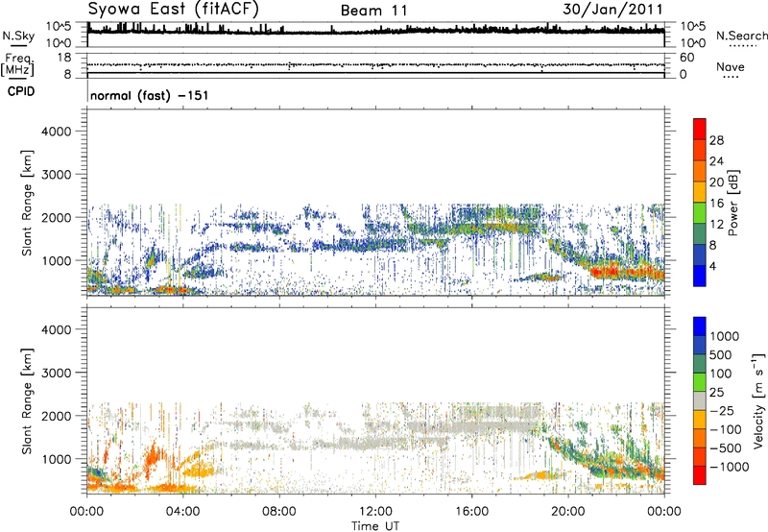Screen dimensions: 768x532
Task: Click "Slant Range [km]" label of power panel
Action: [x=27, y=203]
